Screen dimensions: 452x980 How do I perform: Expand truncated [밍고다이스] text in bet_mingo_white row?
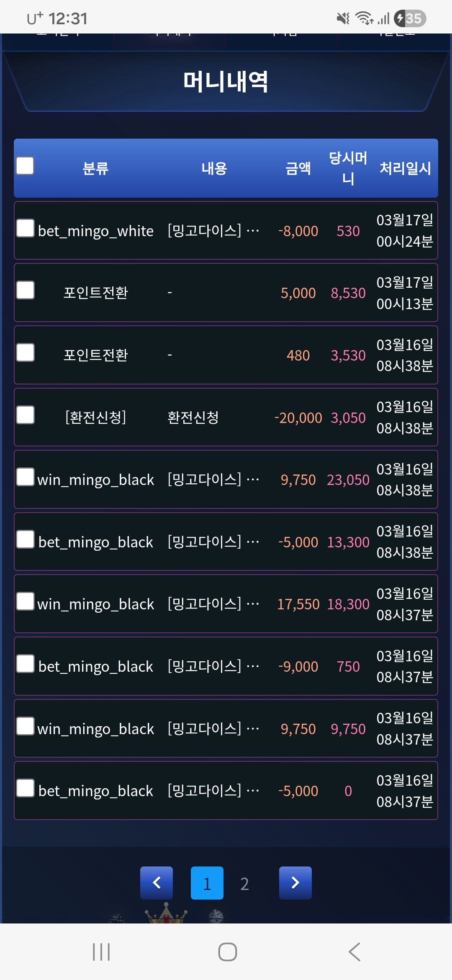[213, 231]
